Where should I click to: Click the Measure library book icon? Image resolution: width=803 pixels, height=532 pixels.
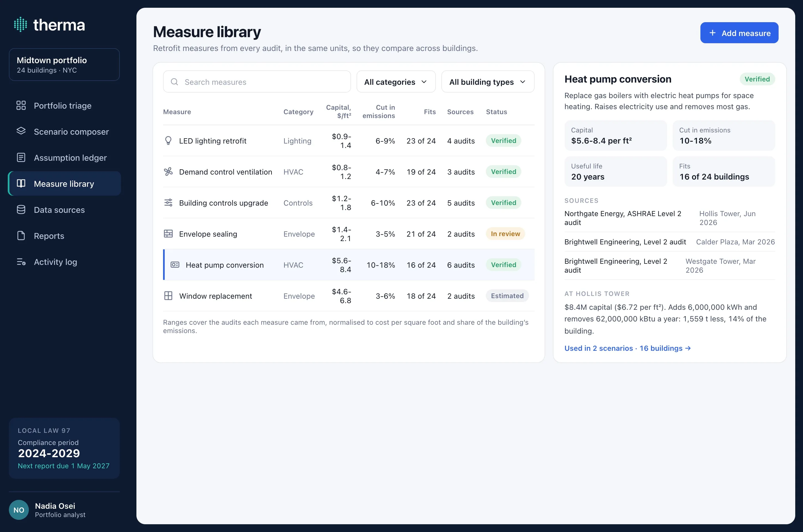[21, 183]
